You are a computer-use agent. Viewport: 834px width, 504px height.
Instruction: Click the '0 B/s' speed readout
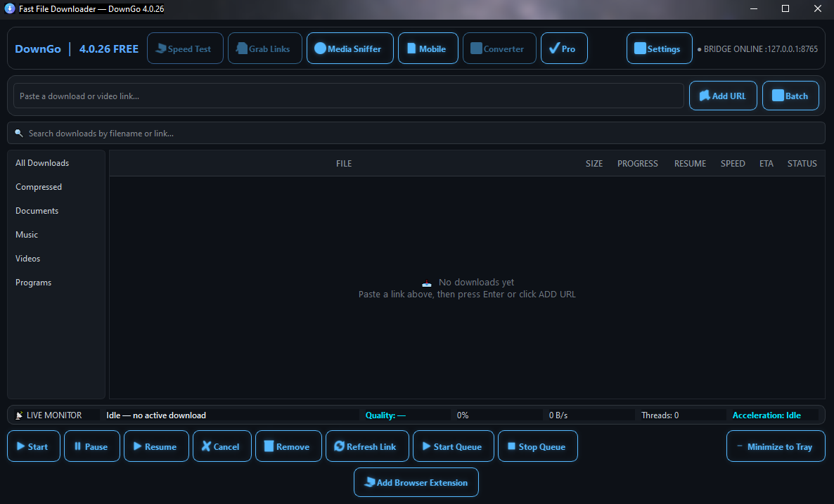click(558, 415)
